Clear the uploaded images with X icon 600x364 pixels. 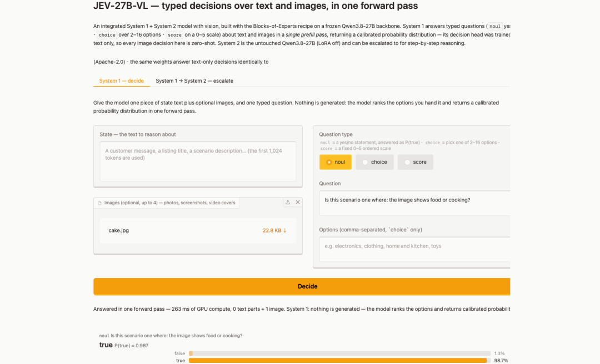[298, 203]
